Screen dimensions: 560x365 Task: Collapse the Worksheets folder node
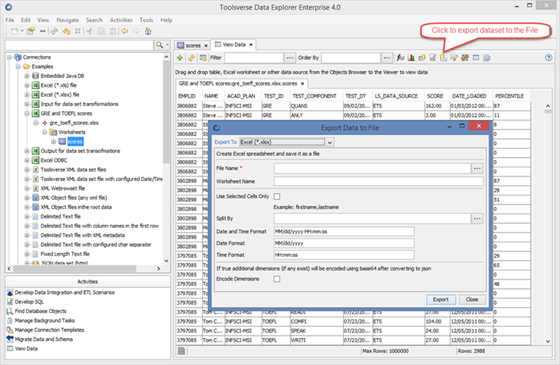coord(45,132)
